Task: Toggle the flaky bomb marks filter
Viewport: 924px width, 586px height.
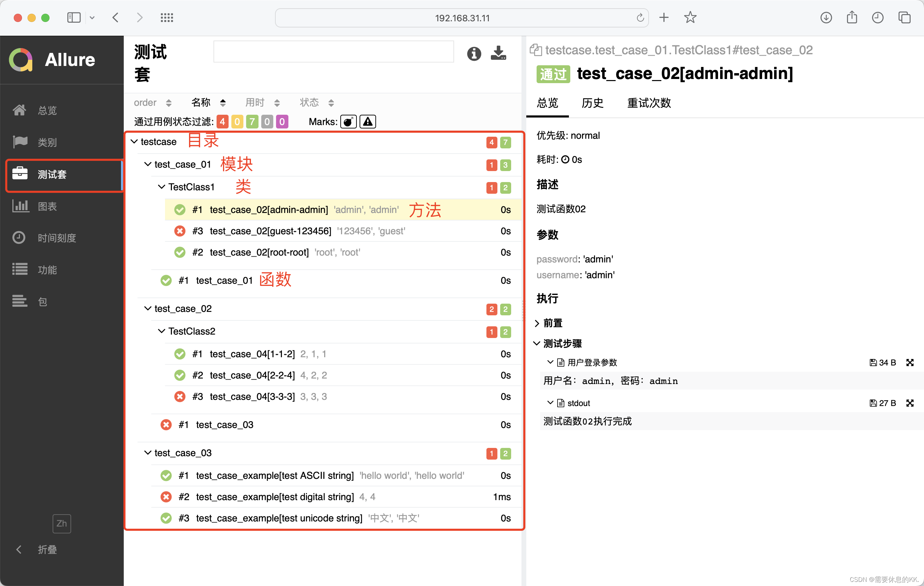Action: (x=348, y=122)
